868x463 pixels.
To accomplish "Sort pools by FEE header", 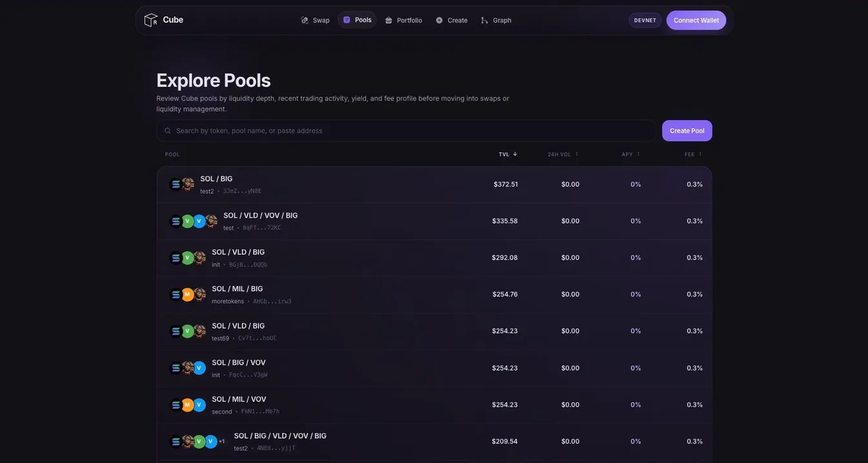I will [x=693, y=154].
